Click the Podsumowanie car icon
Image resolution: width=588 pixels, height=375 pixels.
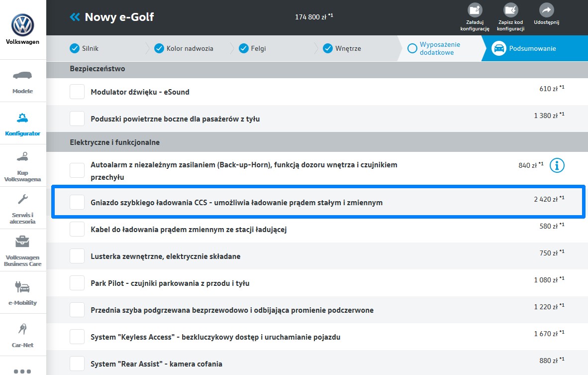(499, 48)
